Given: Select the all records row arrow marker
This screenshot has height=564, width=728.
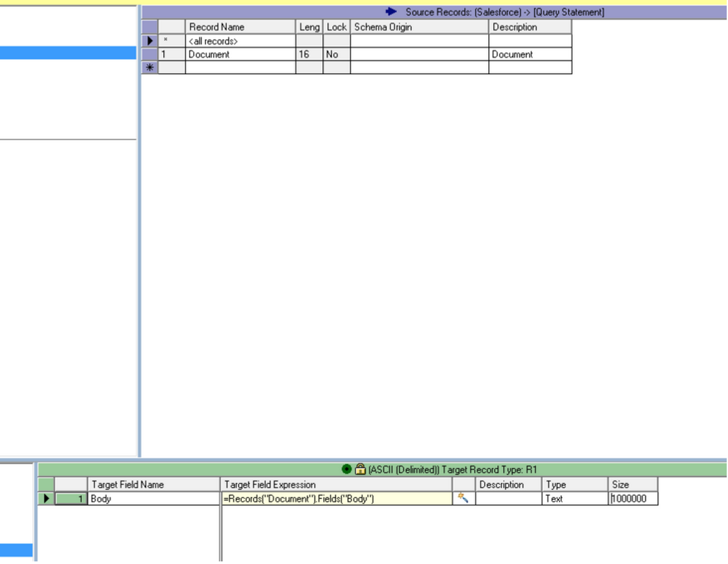Looking at the screenshot, I should coord(149,41).
